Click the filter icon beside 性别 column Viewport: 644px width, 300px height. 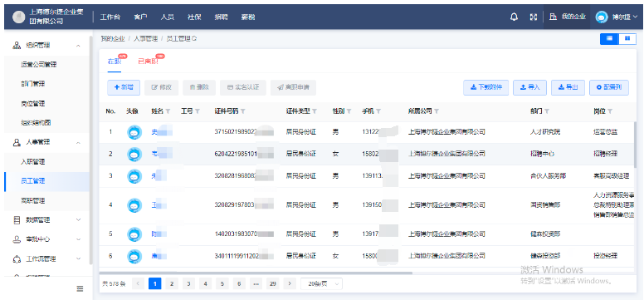[x=349, y=111]
